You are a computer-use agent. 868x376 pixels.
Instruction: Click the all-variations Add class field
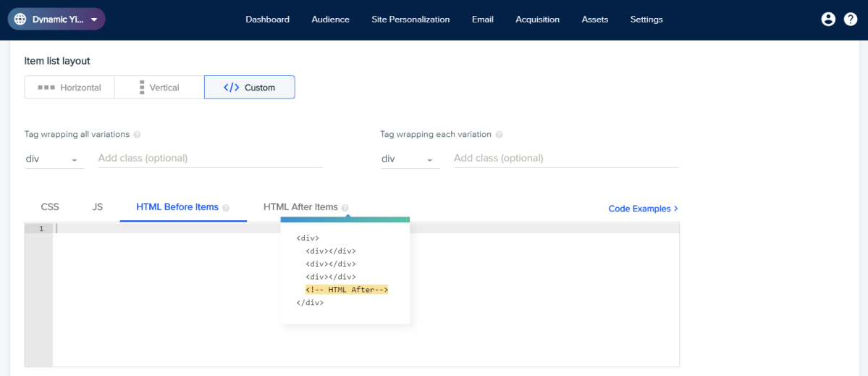click(x=210, y=158)
